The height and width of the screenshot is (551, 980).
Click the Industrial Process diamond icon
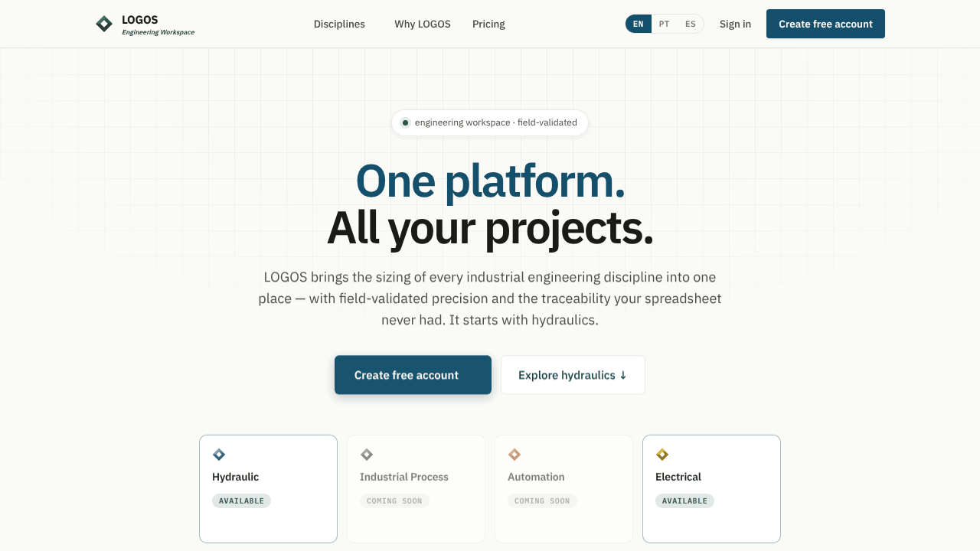[x=367, y=455]
